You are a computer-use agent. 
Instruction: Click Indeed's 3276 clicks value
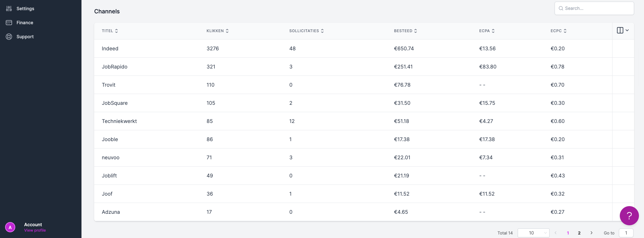213,48
